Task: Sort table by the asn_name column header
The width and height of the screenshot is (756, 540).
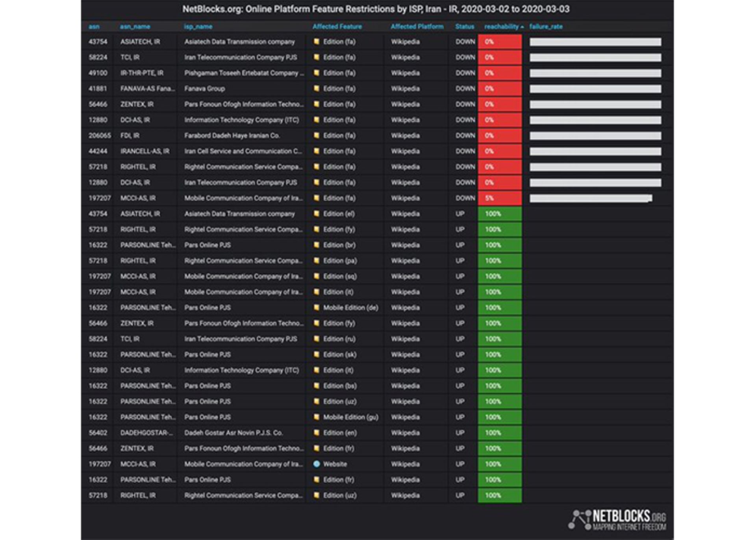Action: coord(135,26)
